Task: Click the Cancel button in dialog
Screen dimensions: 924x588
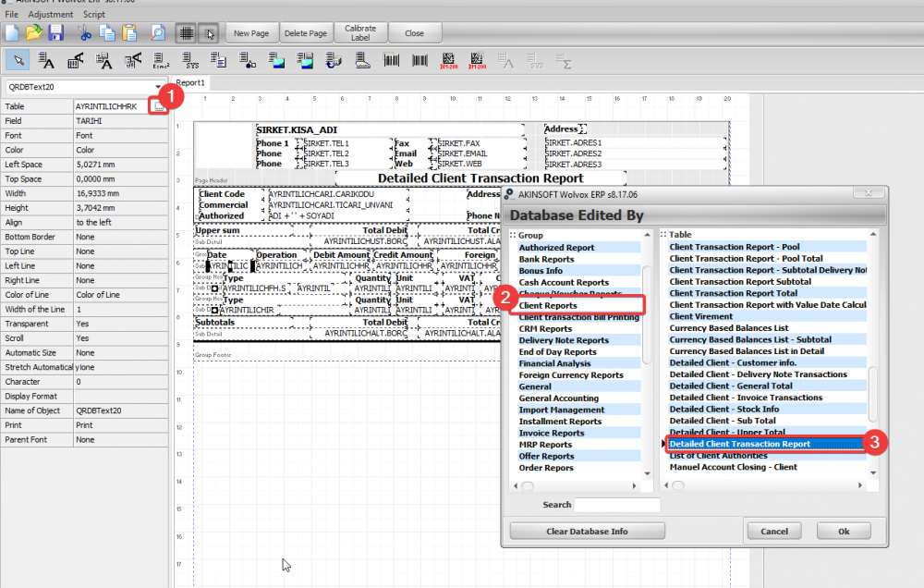Action: (774, 532)
